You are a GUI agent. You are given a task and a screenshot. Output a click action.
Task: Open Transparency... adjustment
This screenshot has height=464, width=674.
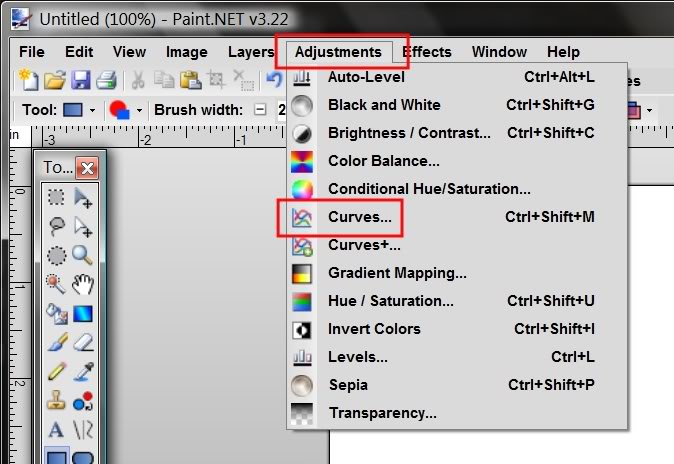tap(457, 413)
